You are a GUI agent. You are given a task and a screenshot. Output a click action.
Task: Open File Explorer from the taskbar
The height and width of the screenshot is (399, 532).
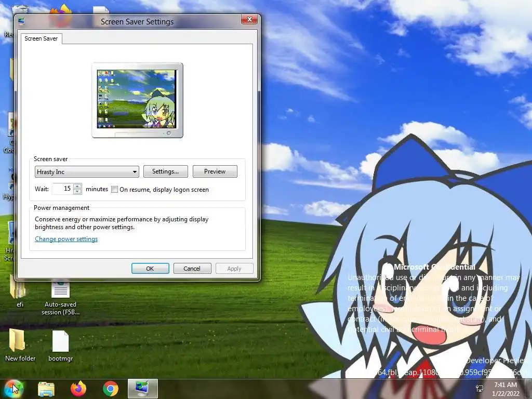click(46, 389)
